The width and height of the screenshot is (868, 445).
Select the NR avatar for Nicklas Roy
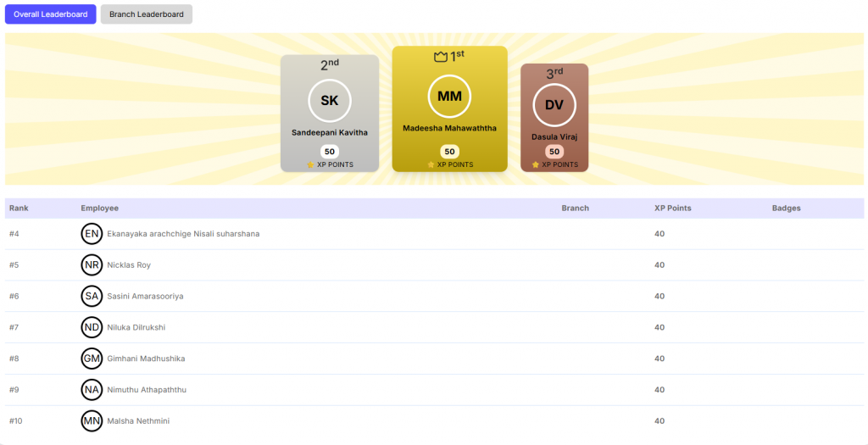click(x=92, y=265)
